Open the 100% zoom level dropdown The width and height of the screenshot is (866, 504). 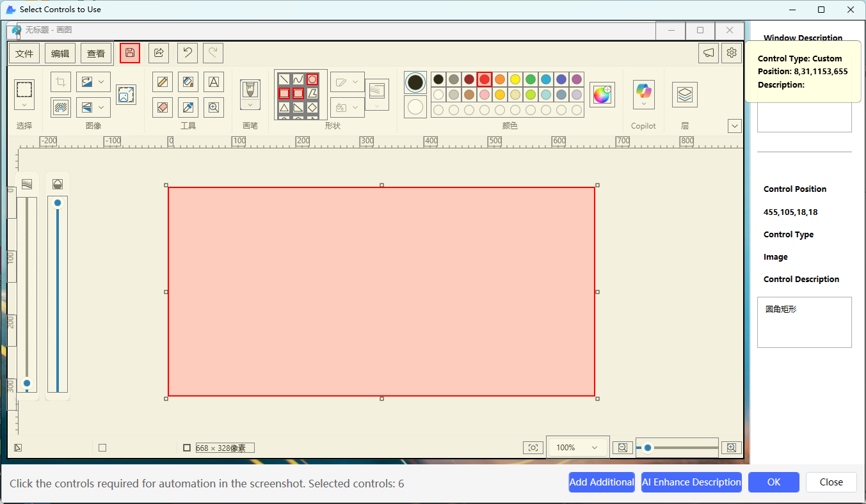click(577, 448)
